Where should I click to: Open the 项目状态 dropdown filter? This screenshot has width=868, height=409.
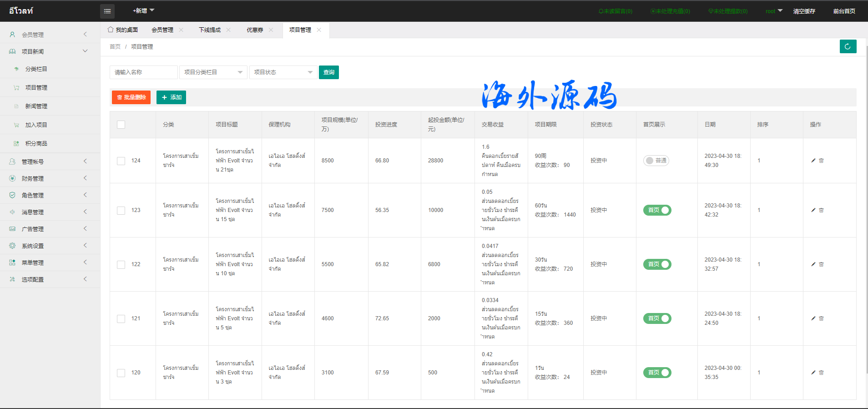point(283,72)
